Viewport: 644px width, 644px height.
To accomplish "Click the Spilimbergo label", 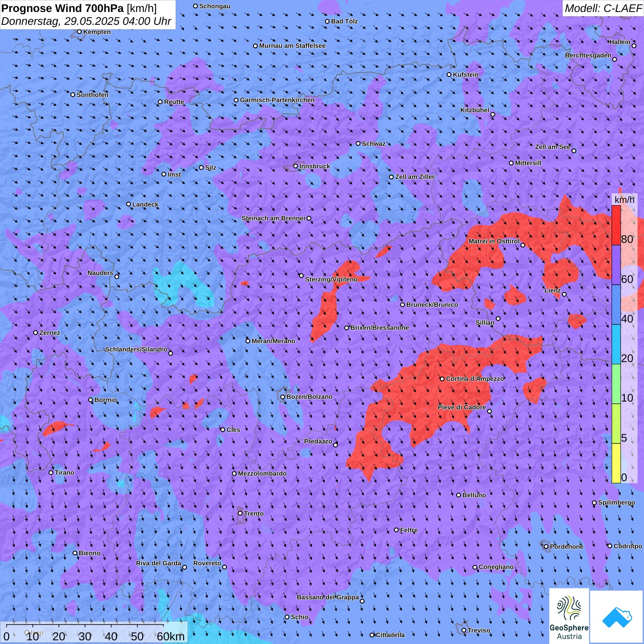I will point(616,502).
